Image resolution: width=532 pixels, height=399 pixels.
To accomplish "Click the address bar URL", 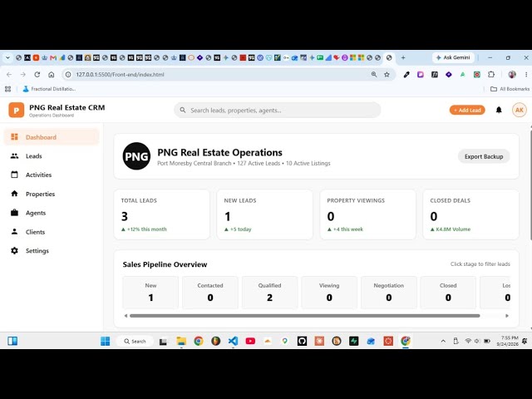I will tap(120, 74).
